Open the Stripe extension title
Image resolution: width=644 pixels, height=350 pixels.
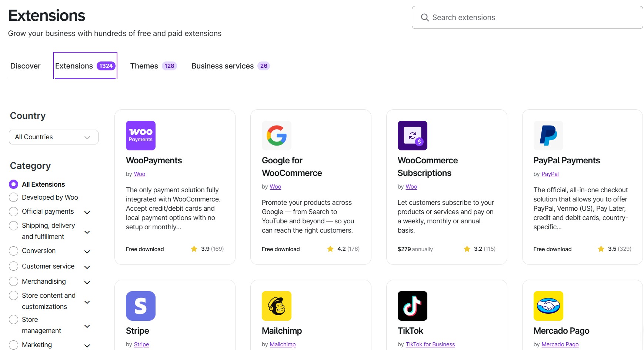tap(137, 331)
